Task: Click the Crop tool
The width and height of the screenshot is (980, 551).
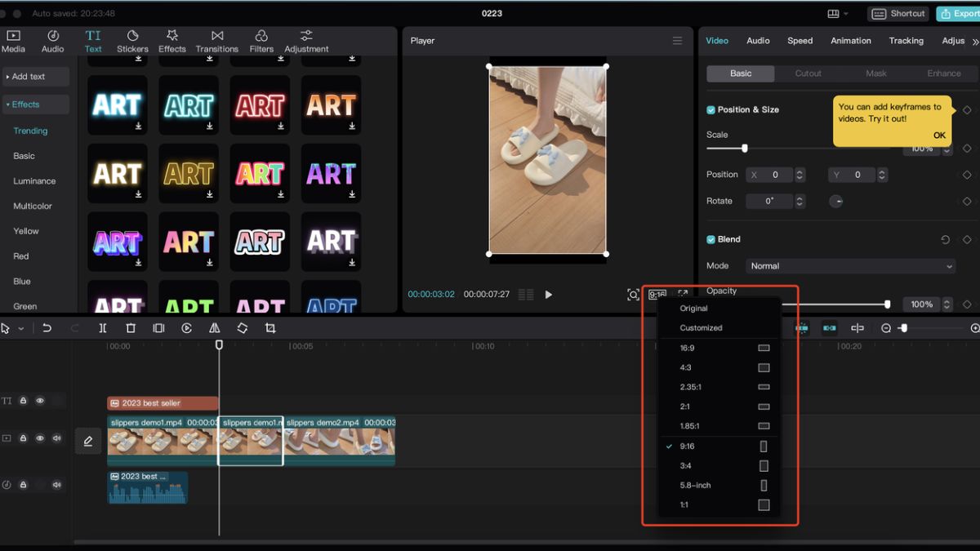Action: point(270,328)
